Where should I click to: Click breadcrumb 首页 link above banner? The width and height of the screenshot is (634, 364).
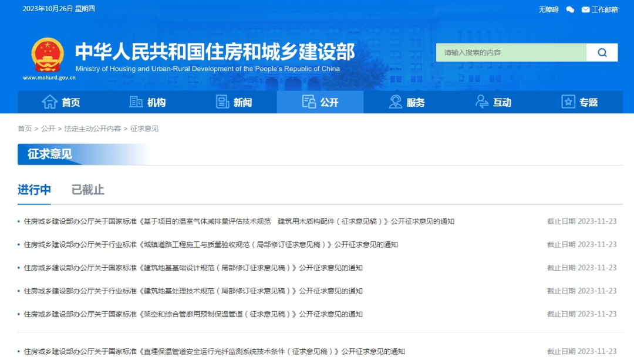tap(25, 129)
